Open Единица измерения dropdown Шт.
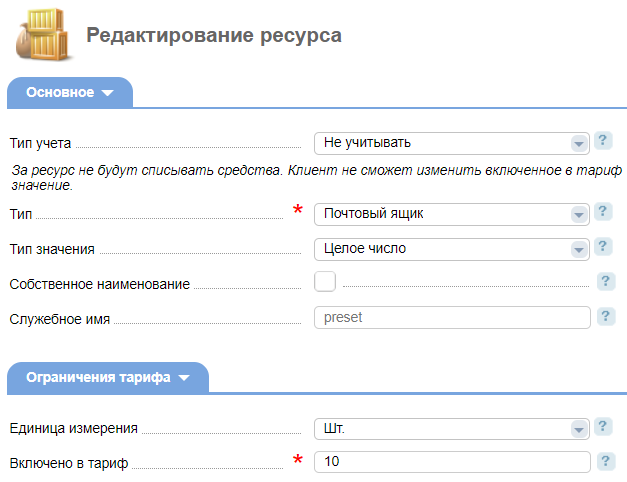The width and height of the screenshot is (627, 482). (451, 429)
